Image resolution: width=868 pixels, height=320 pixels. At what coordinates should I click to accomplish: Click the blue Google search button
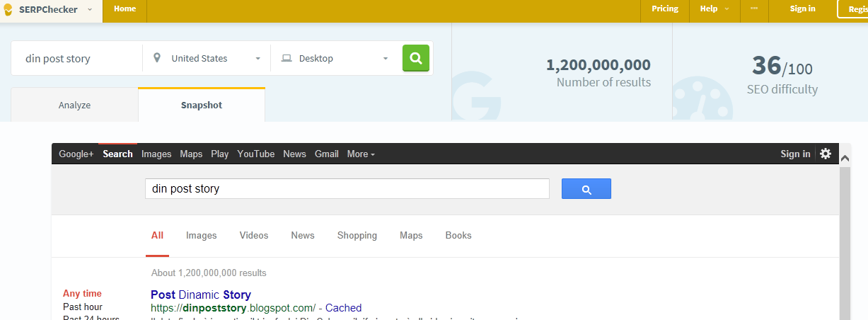tap(586, 189)
